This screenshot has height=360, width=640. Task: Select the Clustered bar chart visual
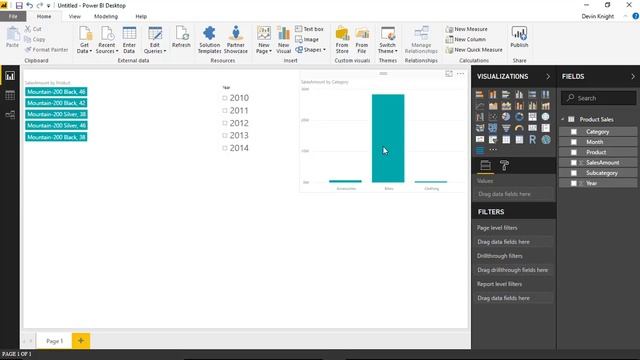[506, 94]
